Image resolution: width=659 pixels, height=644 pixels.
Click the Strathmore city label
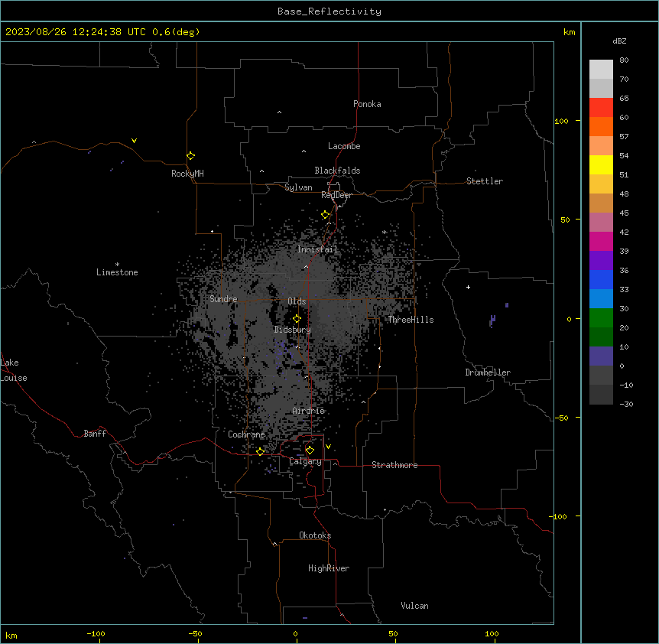(394, 465)
